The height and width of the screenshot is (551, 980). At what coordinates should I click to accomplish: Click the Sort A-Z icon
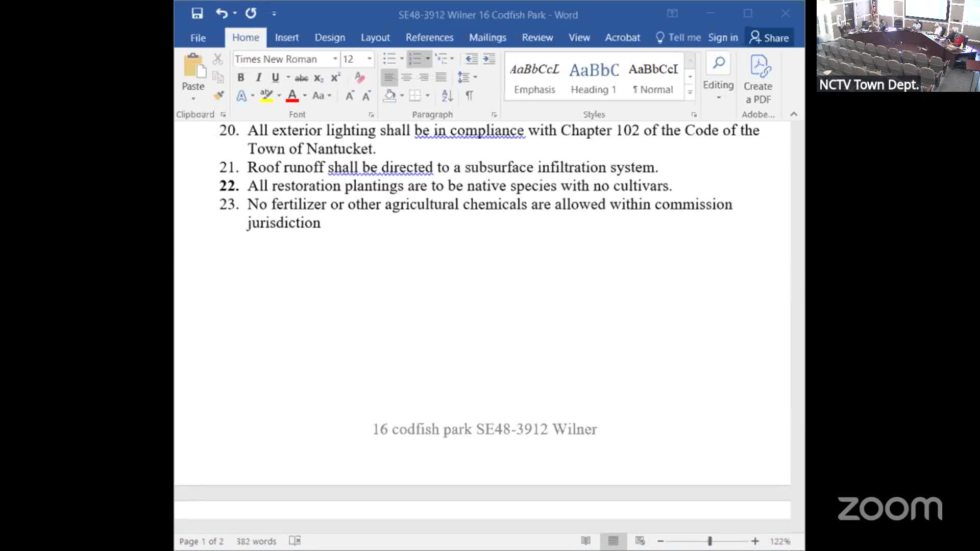[x=447, y=95]
